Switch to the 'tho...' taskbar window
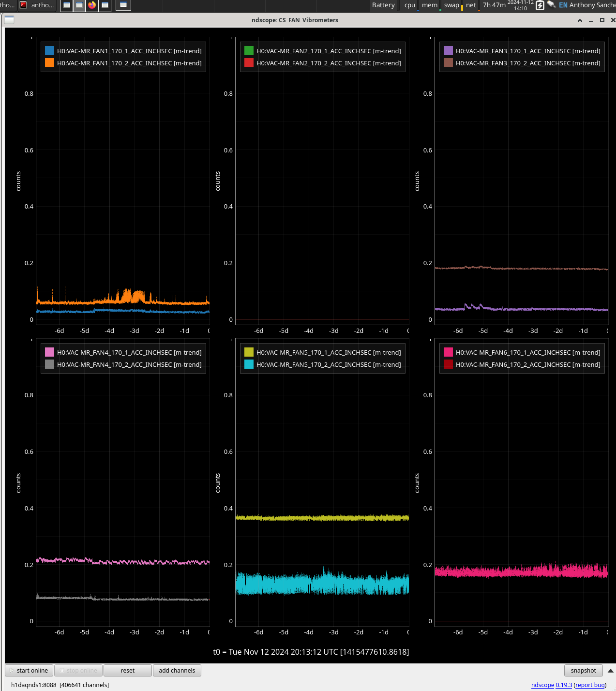 tap(8, 5)
